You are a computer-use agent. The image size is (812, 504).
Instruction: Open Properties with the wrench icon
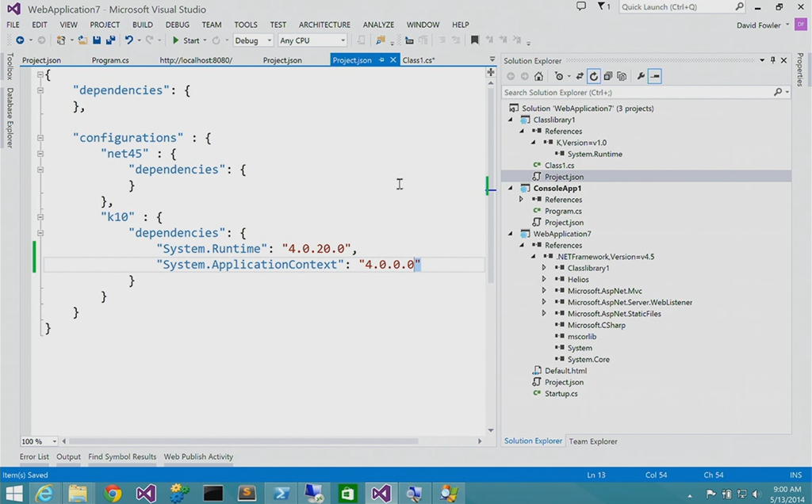coord(641,77)
